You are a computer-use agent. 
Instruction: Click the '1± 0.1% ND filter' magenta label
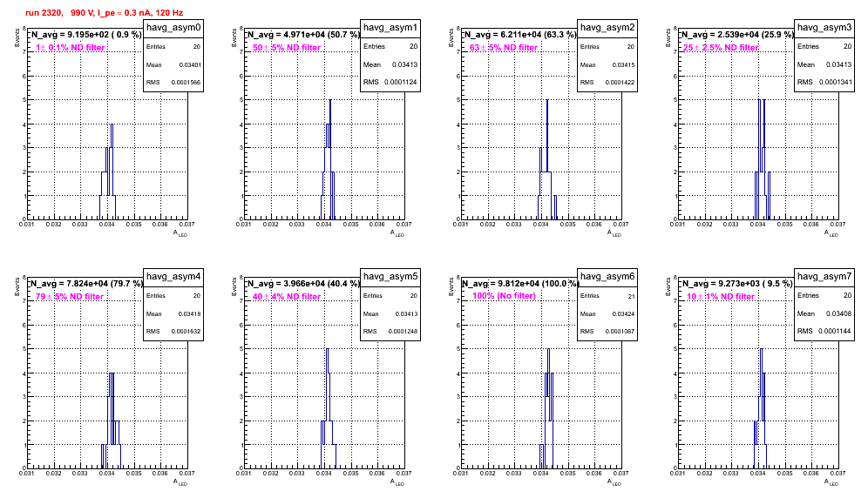pyautogui.click(x=71, y=48)
